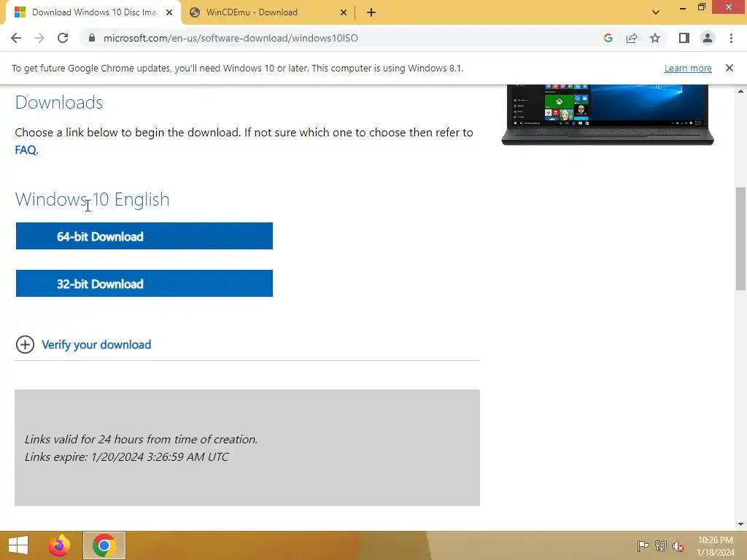Click the scrollbar up arrow
The image size is (747, 560).
coord(740,90)
